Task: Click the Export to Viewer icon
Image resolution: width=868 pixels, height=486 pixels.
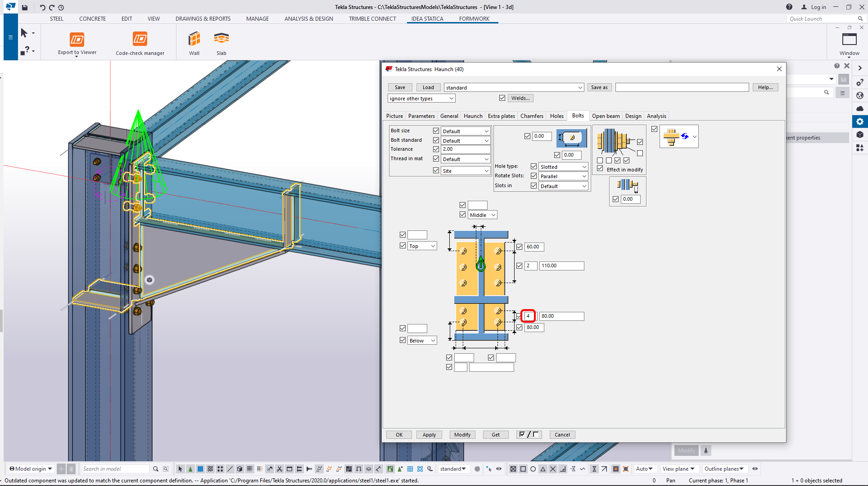Action: pyautogui.click(x=77, y=40)
